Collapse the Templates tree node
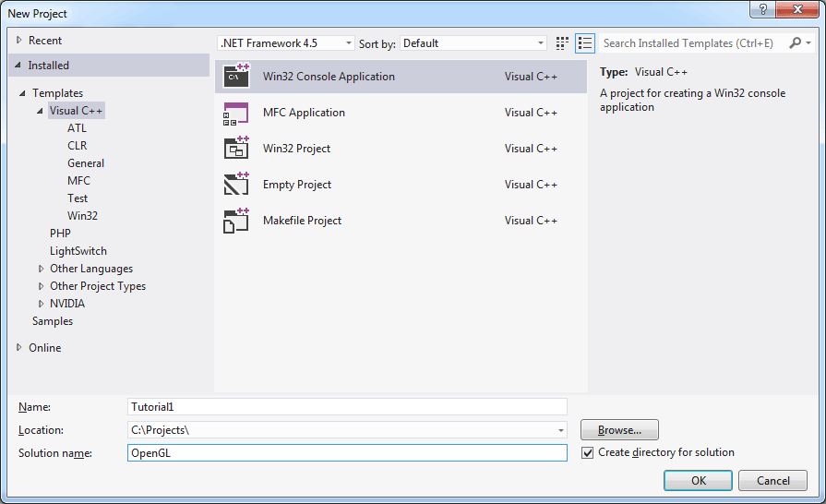 click(22, 93)
